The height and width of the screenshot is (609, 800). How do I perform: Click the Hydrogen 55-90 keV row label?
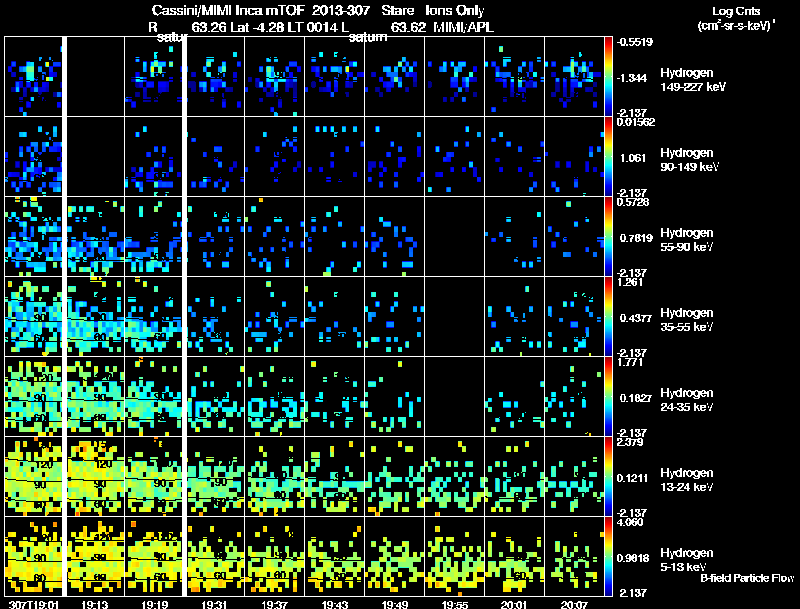point(687,240)
